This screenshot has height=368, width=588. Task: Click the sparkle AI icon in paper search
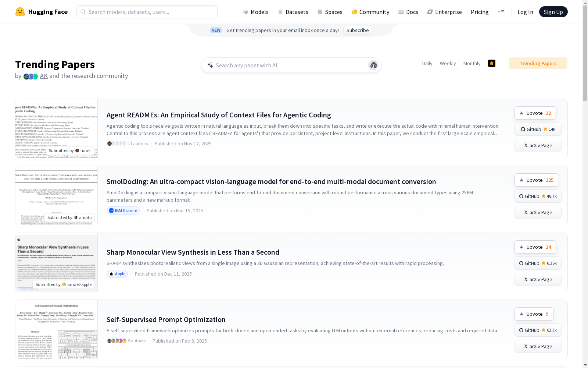[210, 65]
